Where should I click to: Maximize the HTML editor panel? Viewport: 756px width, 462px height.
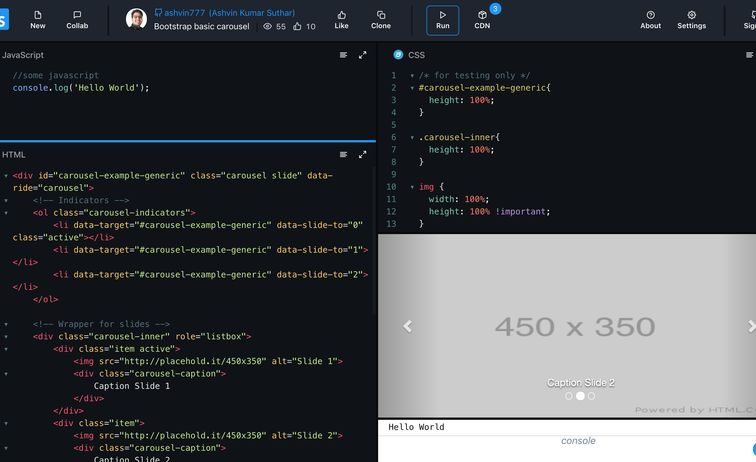[362, 155]
